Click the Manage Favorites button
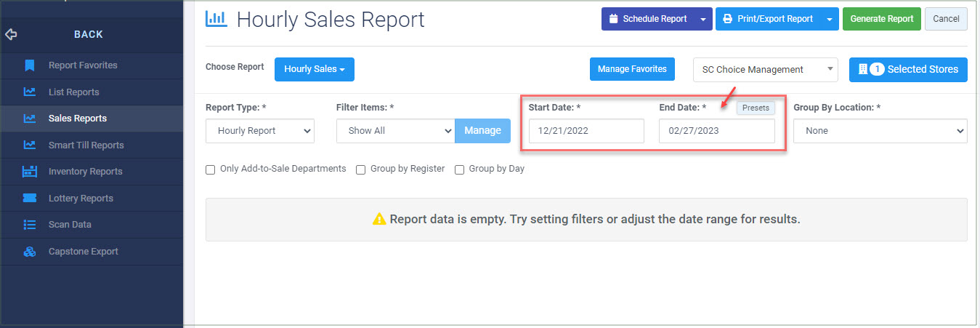The height and width of the screenshot is (328, 980). point(632,69)
